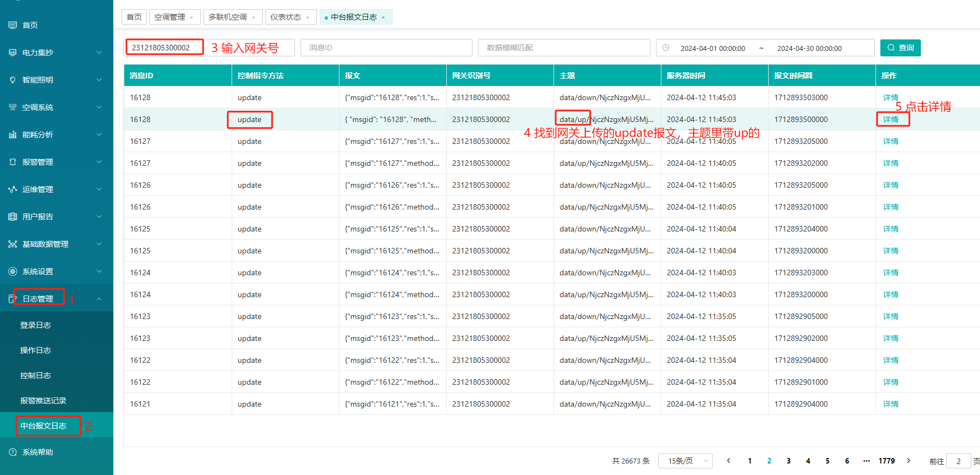This screenshot has width=980, height=475.
Task: Focus the 数据模糊匹配 search field
Action: [x=564, y=48]
